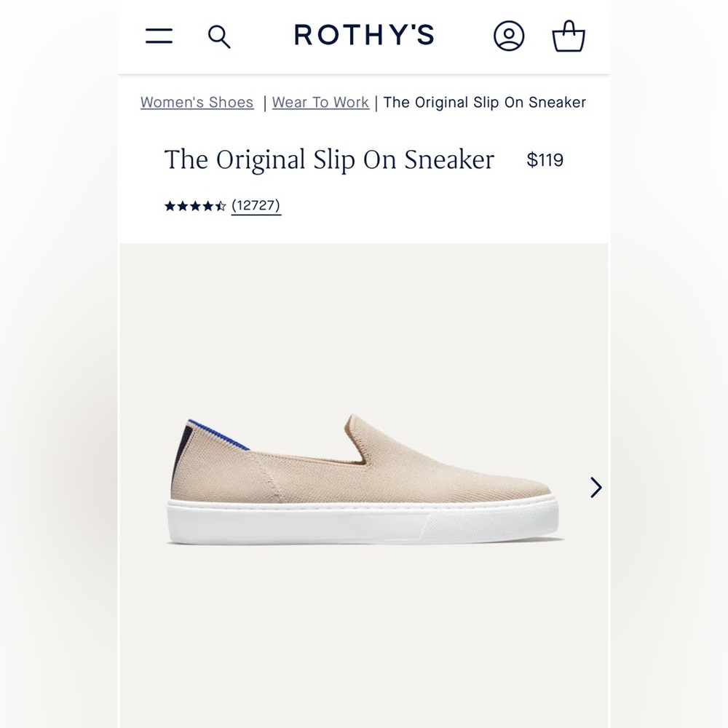Click the product title heading
The height and width of the screenshot is (728, 728).
pos(329,159)
